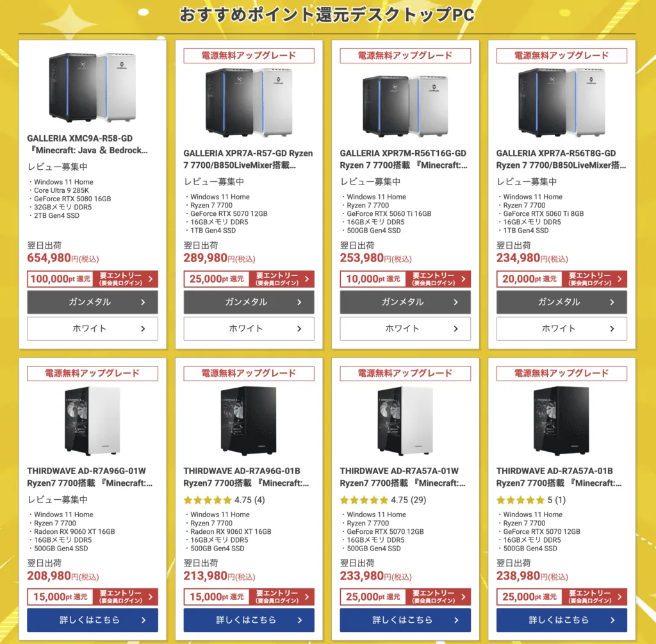Open the THIRDWAVE AD-R7A57A-01W product title
This screenshot has width=656, height=644.
[x=404, y=477]
